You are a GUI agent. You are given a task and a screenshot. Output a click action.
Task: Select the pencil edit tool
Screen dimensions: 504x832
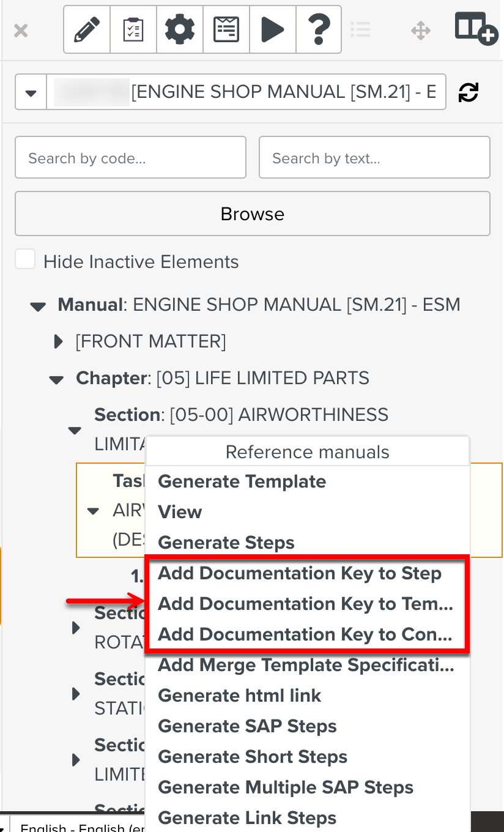click(x=86, y=29)
